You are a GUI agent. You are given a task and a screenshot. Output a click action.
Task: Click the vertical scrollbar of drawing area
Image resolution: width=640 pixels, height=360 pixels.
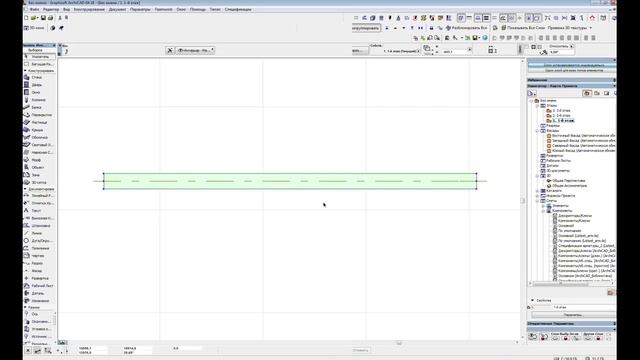[522, 200]
